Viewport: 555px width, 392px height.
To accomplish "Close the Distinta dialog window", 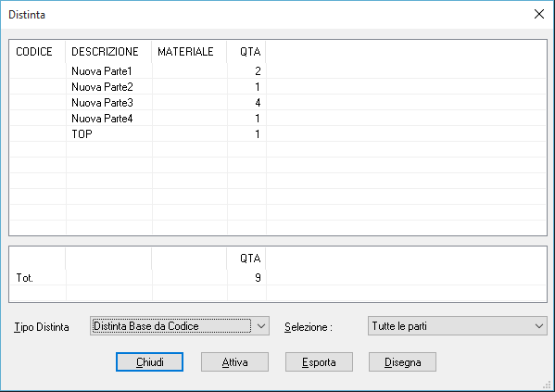I will coord(538,14).
